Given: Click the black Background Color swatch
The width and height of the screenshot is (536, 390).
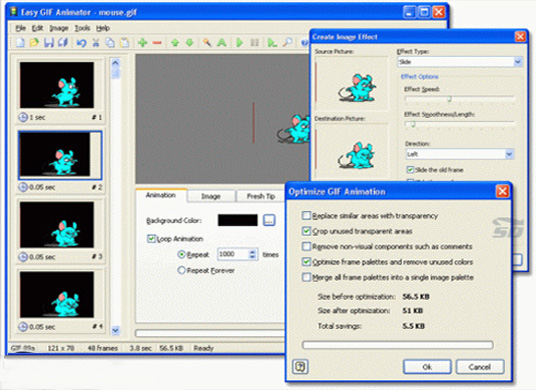Looking at the screenshot, I should click(238, 220).
